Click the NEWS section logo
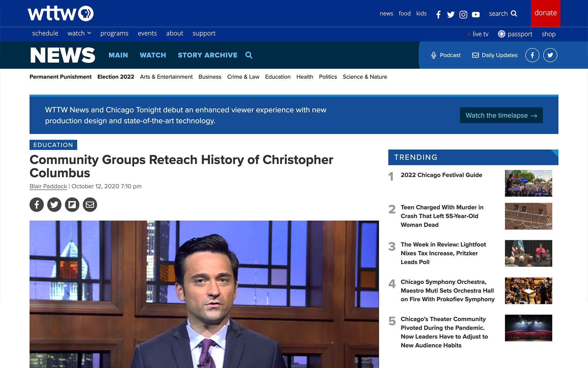Viewport: 588px width, 368px height. pos(63,55)
